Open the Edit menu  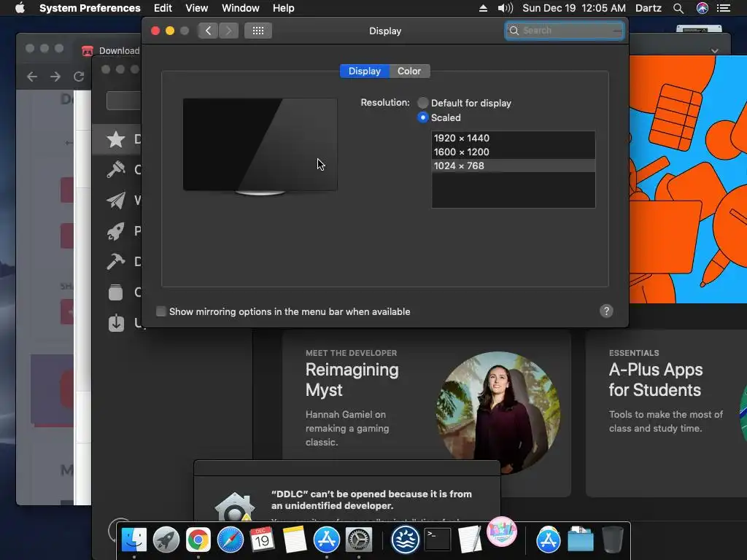tap(163, 8)
